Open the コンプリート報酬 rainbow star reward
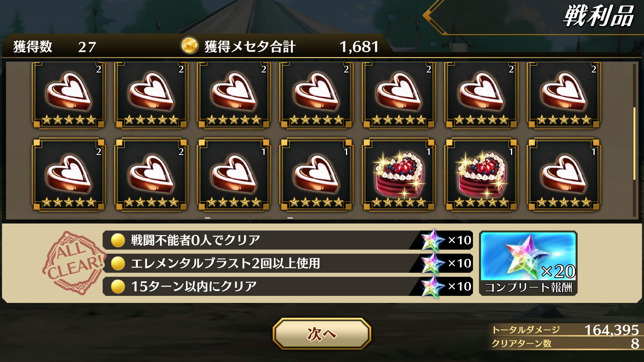Screen dimensions: 644x362 pos(528,263)
